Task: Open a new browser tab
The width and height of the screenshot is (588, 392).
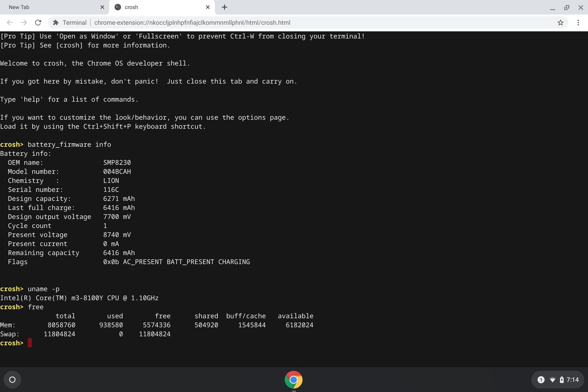Action: [x=224, y=7]
